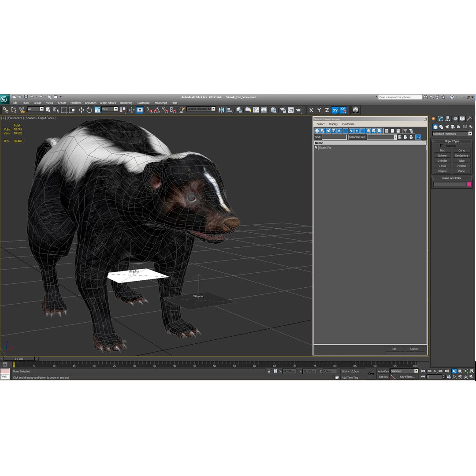Click the X axis constraint button
Viewport: 476px width, 476px height.
tap(311, 110)
